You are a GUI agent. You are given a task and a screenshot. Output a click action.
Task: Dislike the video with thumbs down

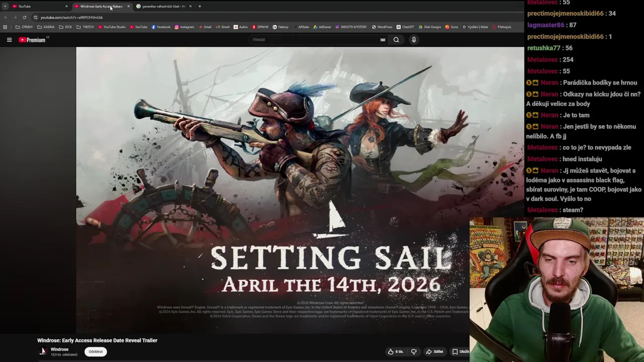coord(414,351)
